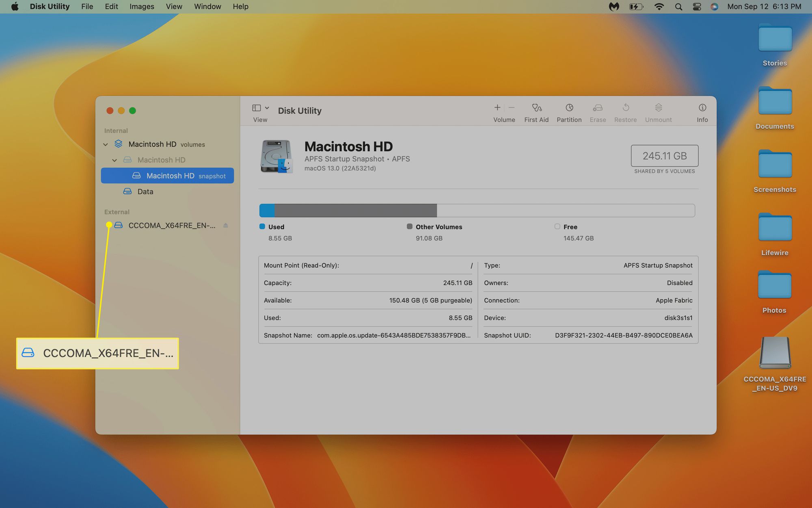Click the Snapshot UUID value
Viewport: 812px width, 508px height.
tap(624, 335)
